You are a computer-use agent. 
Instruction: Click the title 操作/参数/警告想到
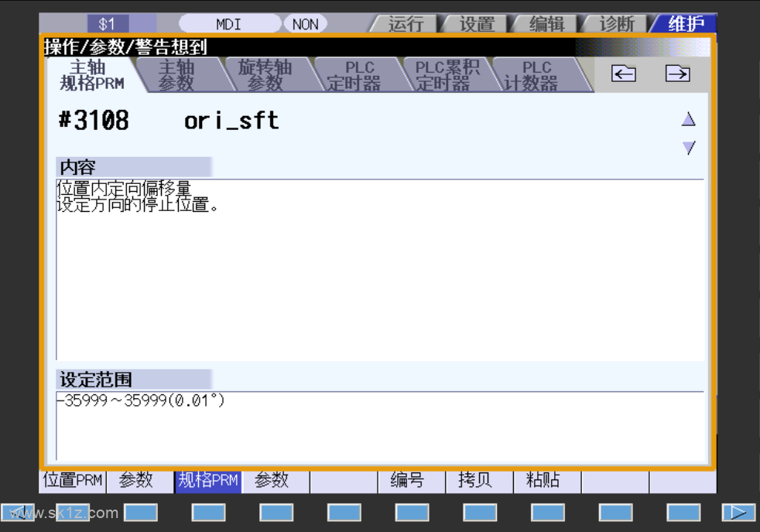(x=125, y=47)
